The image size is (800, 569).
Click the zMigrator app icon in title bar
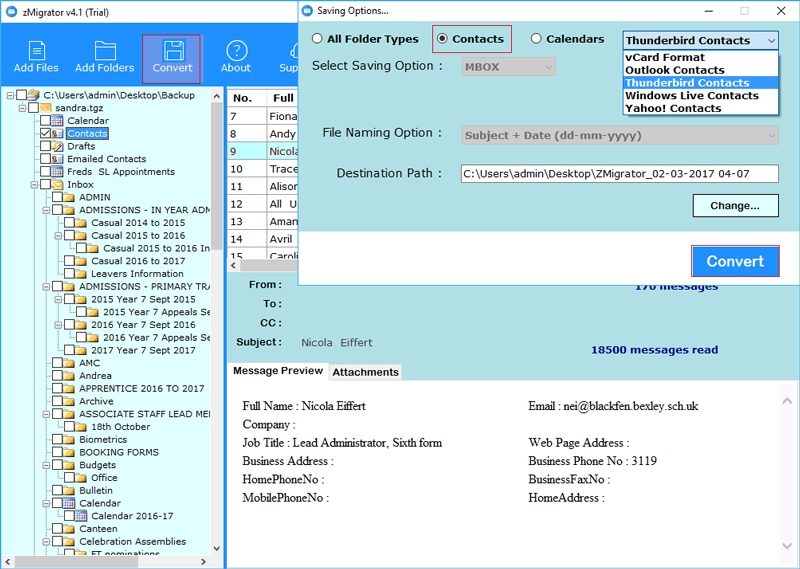(x=11, y=12)
